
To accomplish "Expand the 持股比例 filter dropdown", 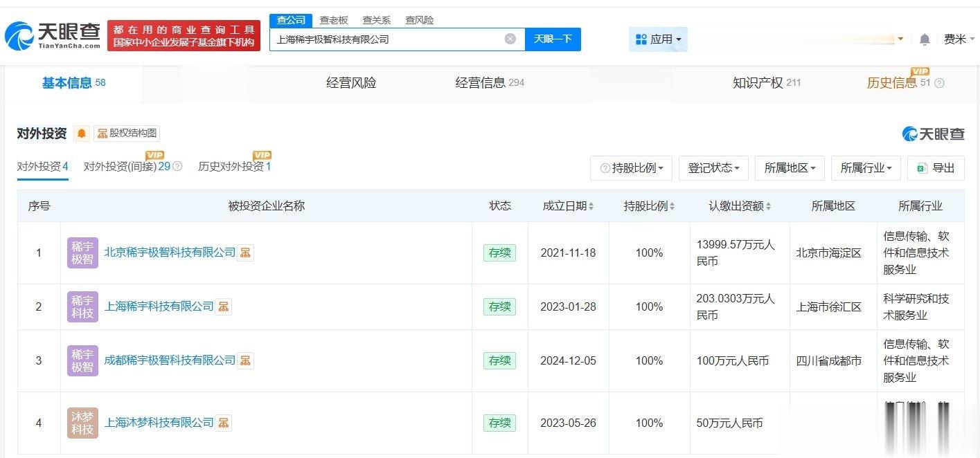I will [632, 168].
